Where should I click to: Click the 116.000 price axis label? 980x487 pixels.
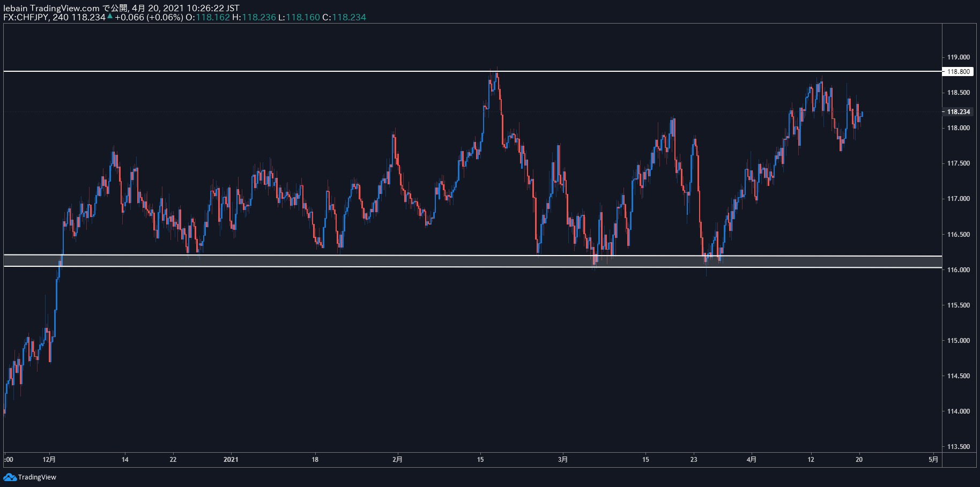[958, 270]
